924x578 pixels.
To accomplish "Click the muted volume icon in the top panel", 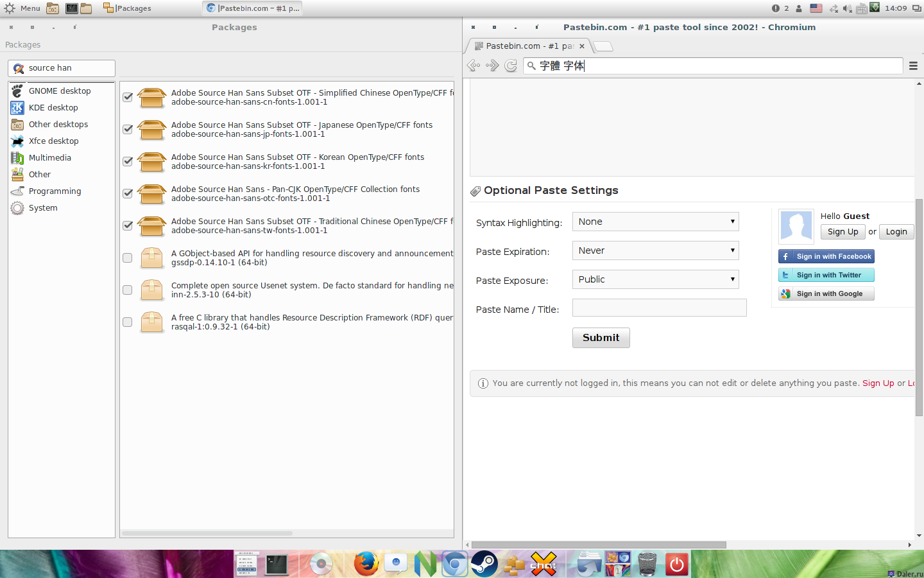I will [x=848, y=8].
